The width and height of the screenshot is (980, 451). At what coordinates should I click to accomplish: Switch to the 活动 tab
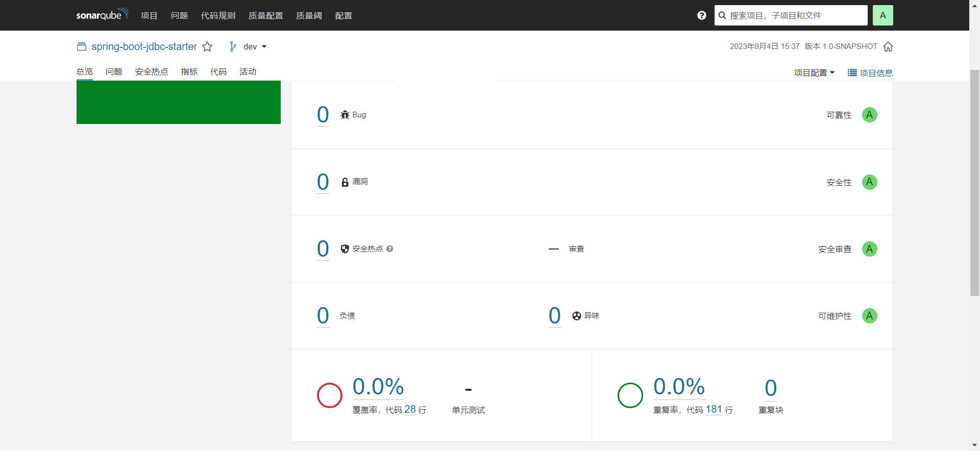coord(248,71)
